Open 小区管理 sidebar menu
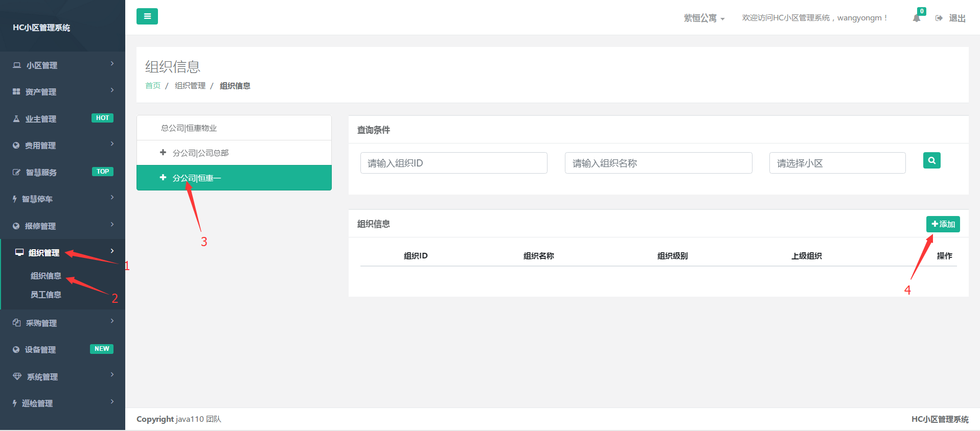The image size is (980, 431). click(62, 65)
